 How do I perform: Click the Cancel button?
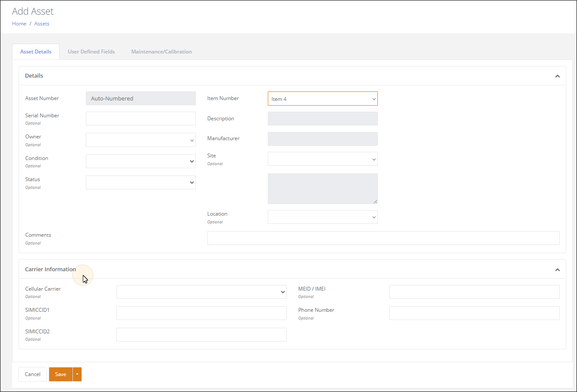coord(32,374)
